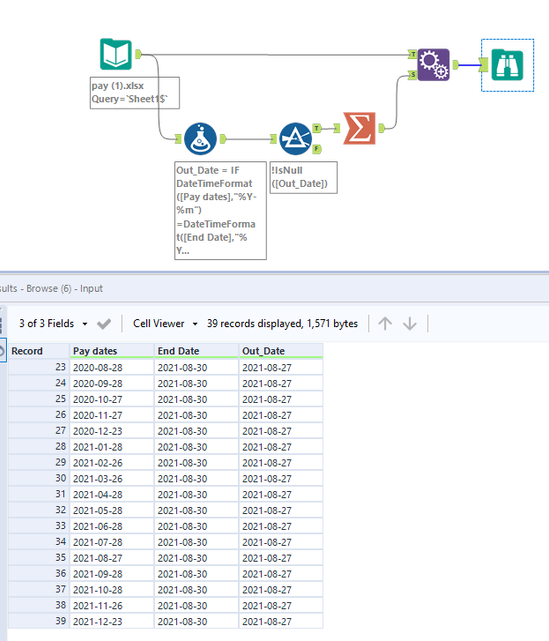This screenshot has width=549, height=641.
Task: Click the Filter tool False output anchor
Action: click(x=317, y=149)
